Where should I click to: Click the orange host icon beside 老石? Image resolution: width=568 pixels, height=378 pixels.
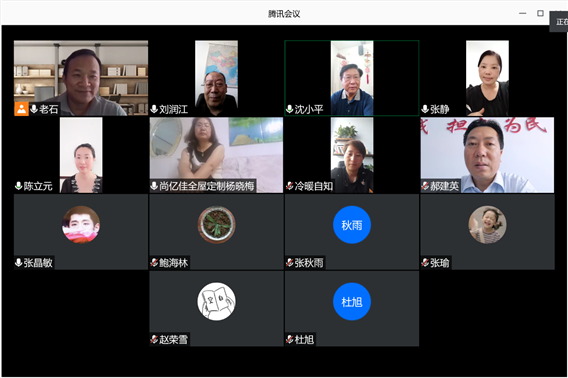(x=21, y=109)
